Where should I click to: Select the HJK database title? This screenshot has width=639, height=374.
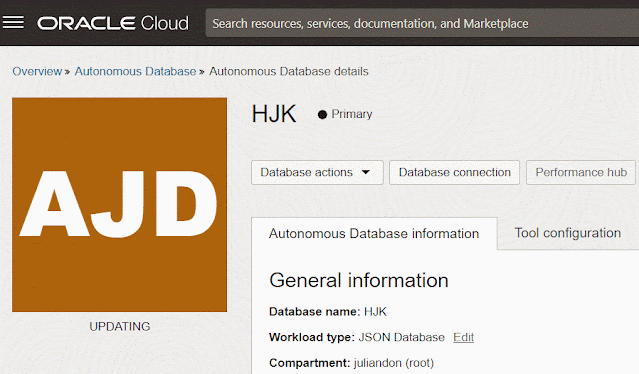274,114
